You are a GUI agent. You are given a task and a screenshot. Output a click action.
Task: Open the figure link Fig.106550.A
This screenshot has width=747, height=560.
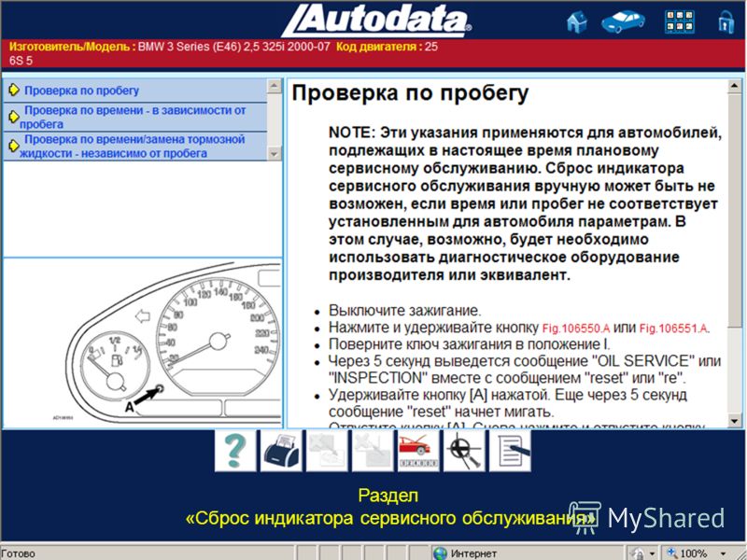[x=576, y=329]
